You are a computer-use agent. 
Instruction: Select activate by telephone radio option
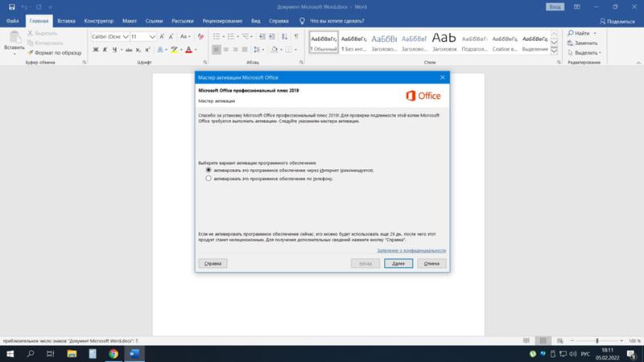208,179
